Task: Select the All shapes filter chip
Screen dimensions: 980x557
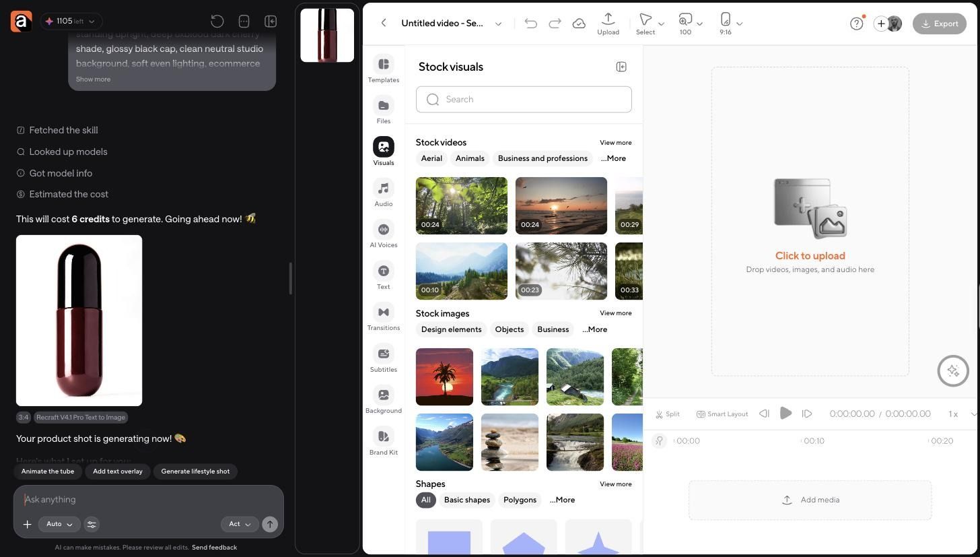Action: 425,500
